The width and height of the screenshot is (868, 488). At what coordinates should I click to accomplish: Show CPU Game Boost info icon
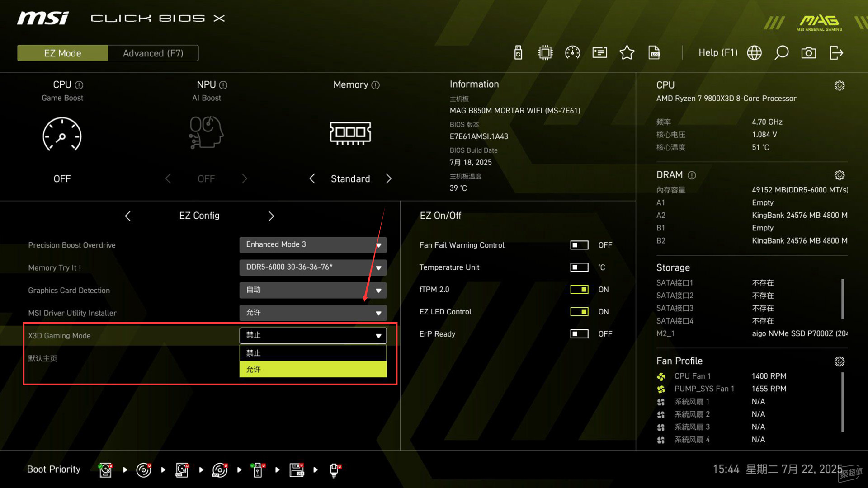click(79, 85)
